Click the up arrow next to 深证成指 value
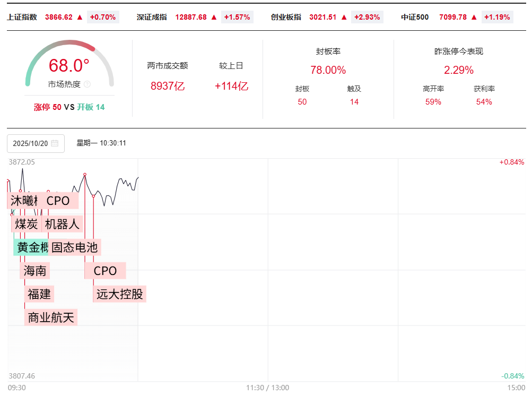The height and width of the screenshot is (395, 532). pyautogui.click(x=214, y=17)
